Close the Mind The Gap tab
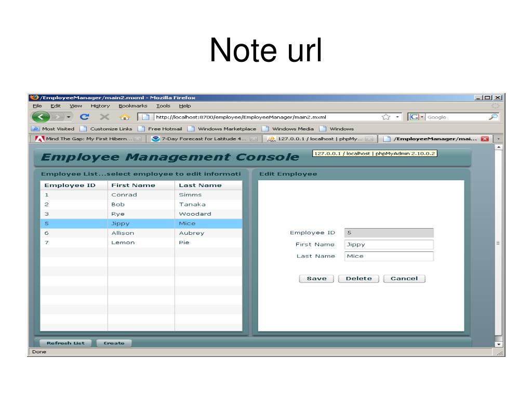 (137, 139)
